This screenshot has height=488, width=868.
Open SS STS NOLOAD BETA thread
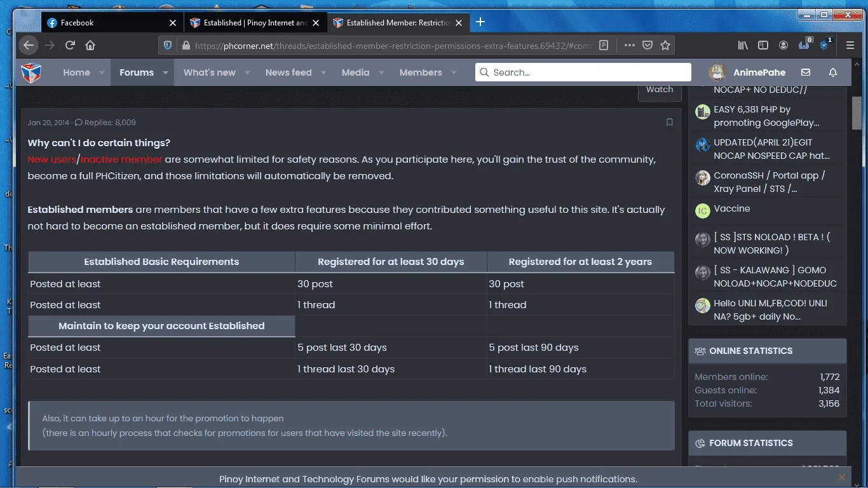(x=771, y=244)
